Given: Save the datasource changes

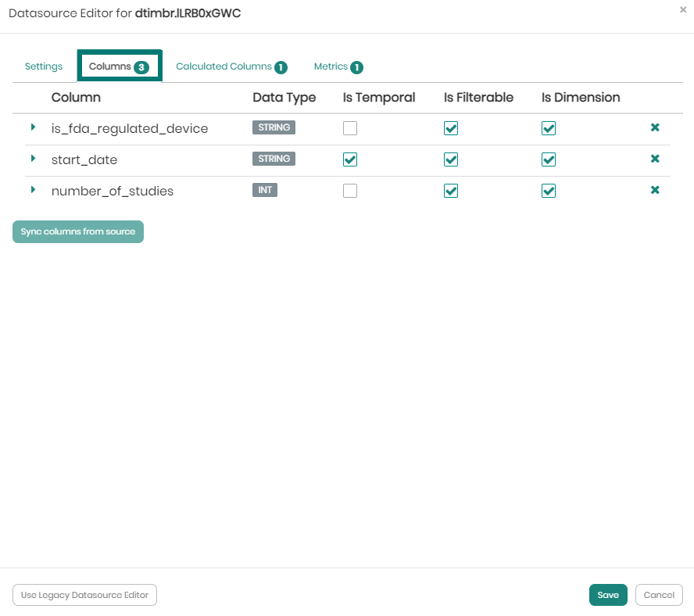Looking at the screenshot, I should 608,595.
